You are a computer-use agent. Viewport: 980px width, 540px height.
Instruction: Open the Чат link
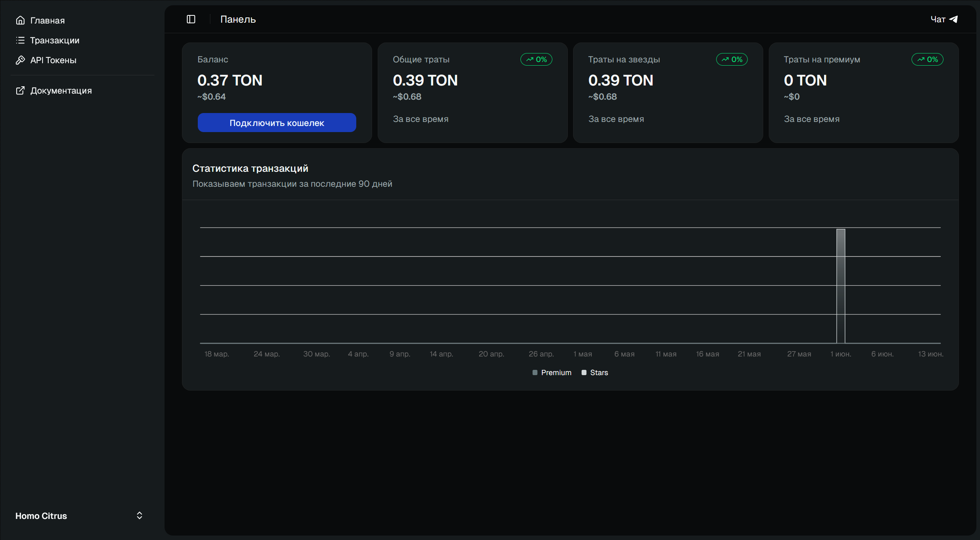pyautogui.click(x=944, y=19)
